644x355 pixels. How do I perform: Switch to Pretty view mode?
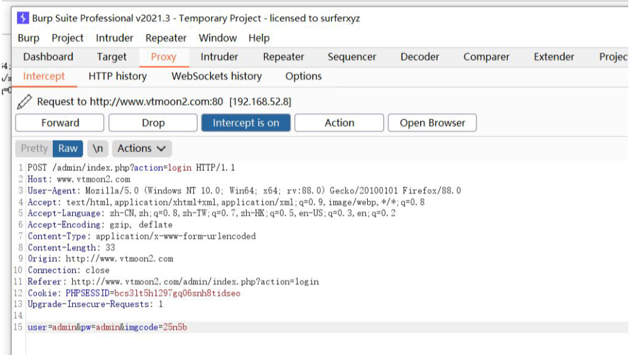(x=34, y=148)
